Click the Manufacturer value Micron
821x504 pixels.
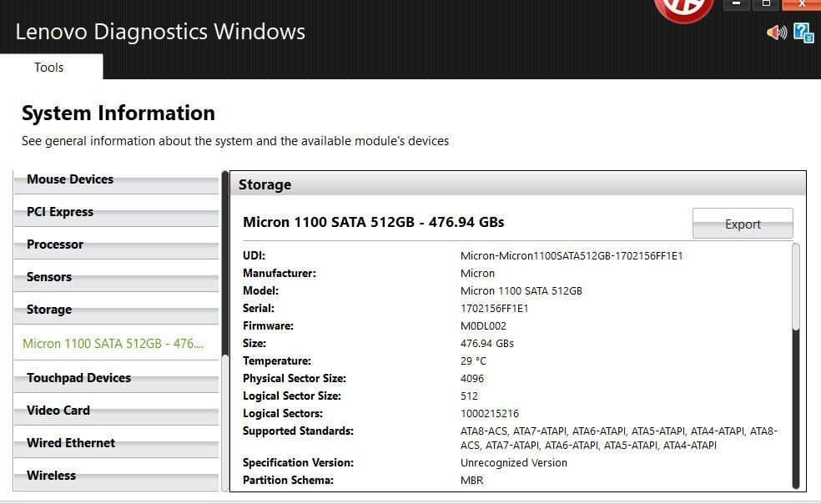[x=477, y=274]
